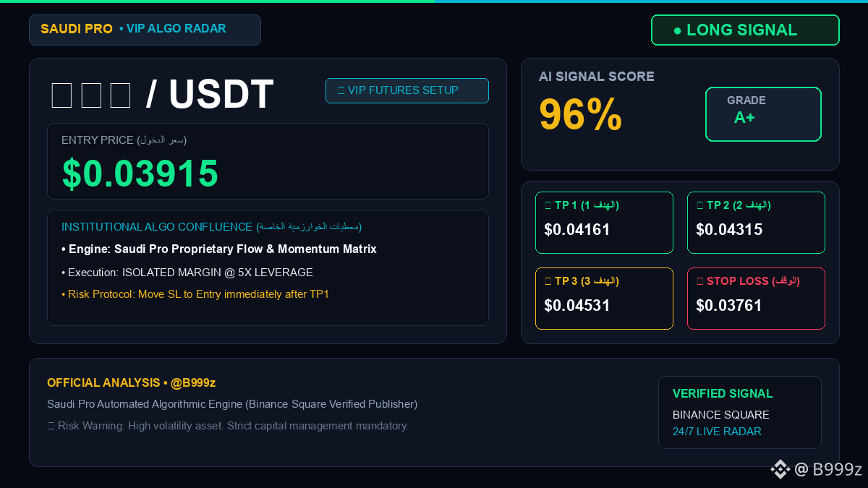The image size is (868, 488).
Task: Click the LONG SIGNAL badge
Action: [745, 30]
